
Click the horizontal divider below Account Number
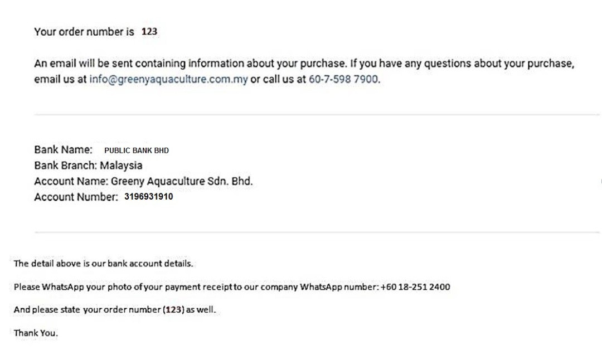(317, 232)
